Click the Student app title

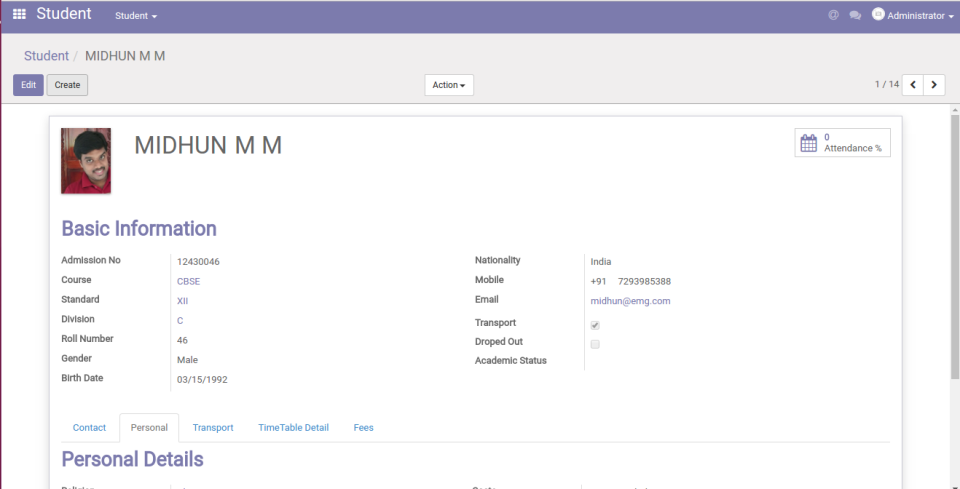[64, 13]
